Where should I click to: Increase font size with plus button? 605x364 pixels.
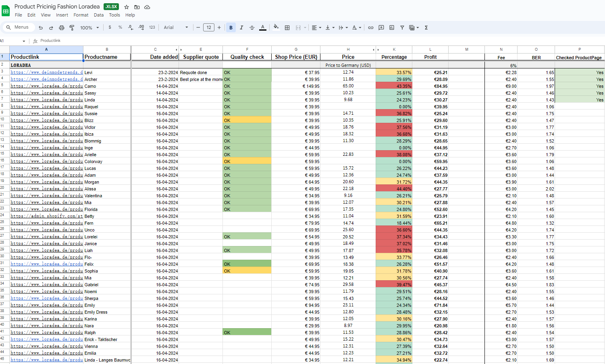219,27
